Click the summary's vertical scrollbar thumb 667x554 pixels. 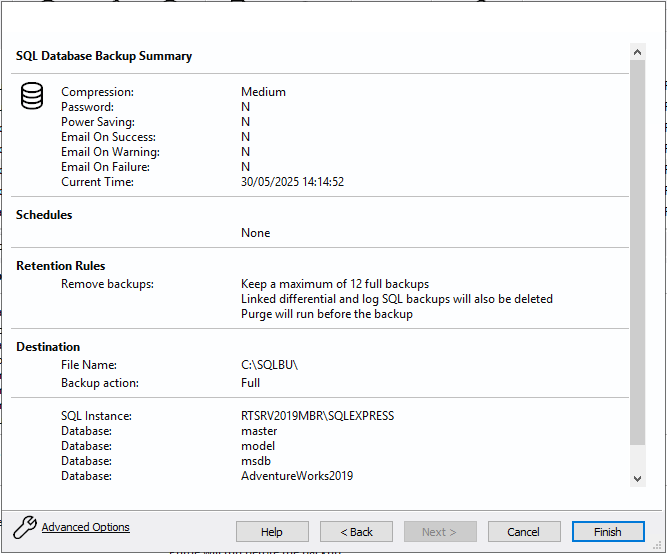638,250
